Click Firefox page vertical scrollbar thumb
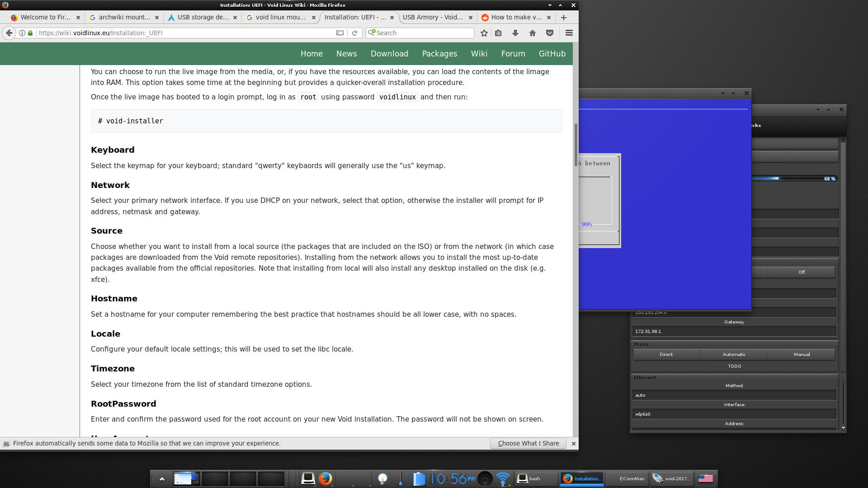 point(576,145)
